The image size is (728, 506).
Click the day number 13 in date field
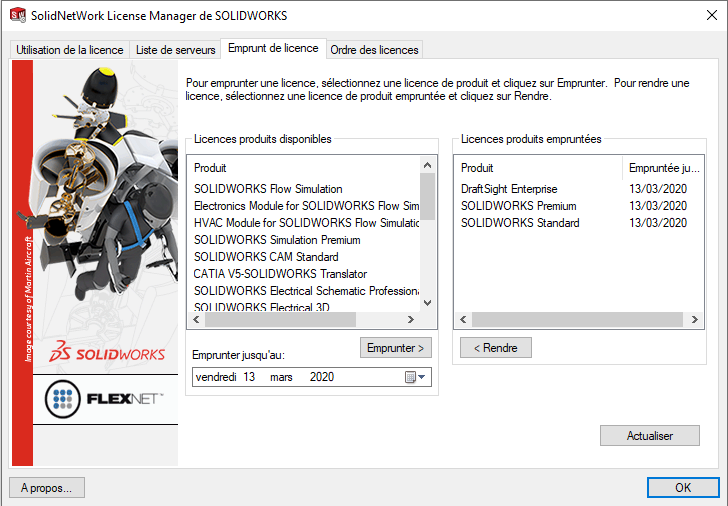[x=249, y=377]
